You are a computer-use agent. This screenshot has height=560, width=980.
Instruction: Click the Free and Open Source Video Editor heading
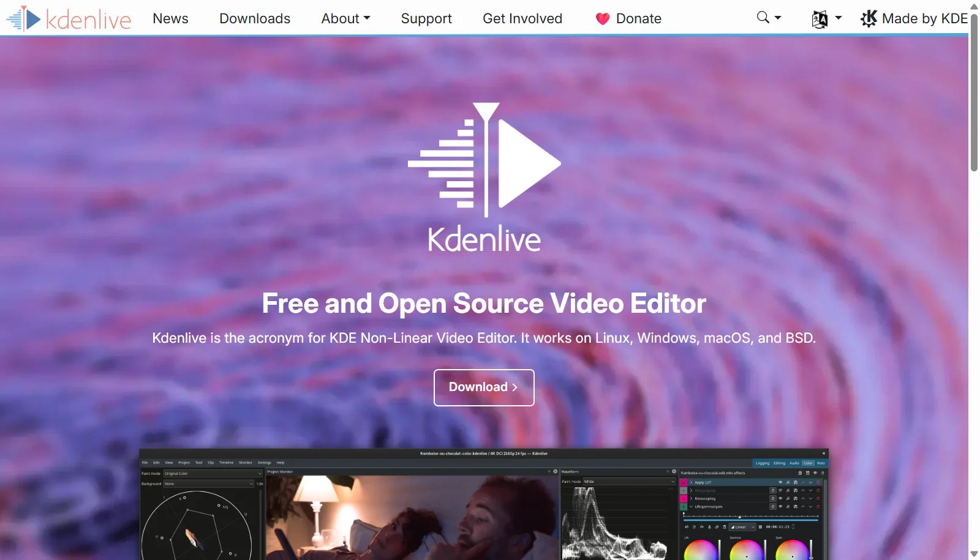(484, 304)
